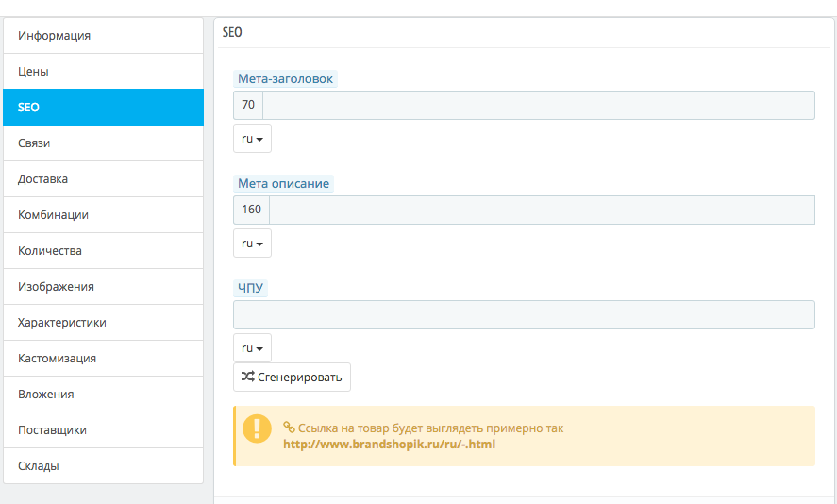Switch to the Цены tab
The image size is (837, 504).
(103, 72)
